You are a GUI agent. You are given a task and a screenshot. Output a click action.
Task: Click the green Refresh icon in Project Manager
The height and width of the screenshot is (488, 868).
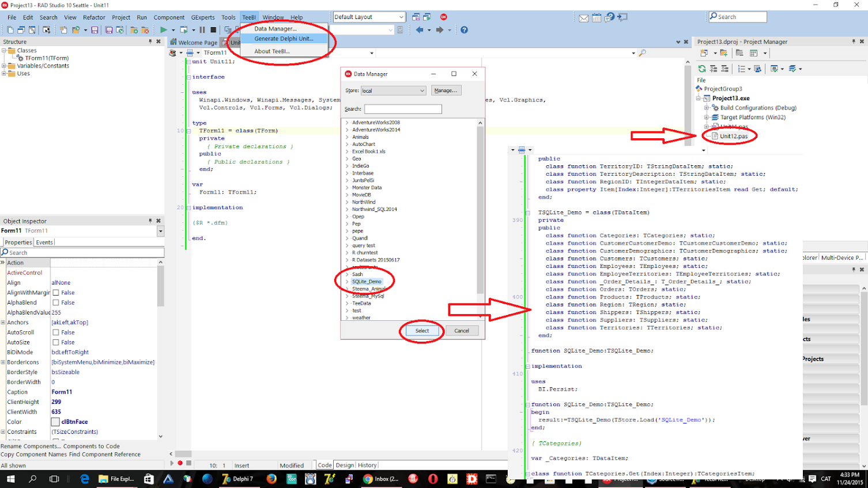pos(702,69)
